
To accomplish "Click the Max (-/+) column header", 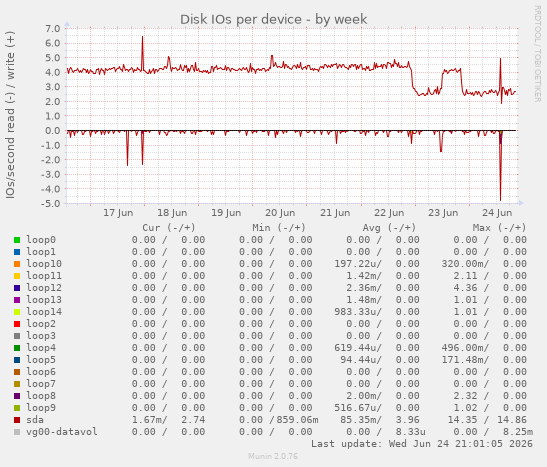I will (x=499, y=228).
